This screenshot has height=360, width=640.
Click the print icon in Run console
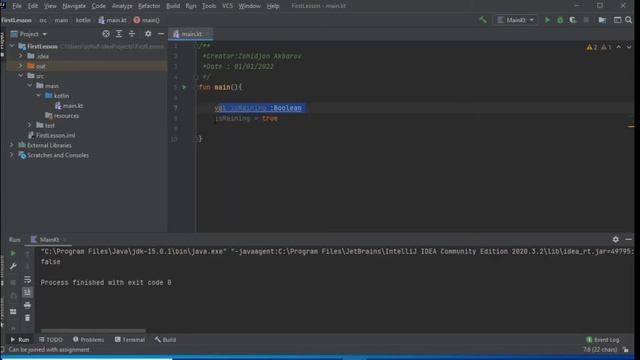coord(27,305)
